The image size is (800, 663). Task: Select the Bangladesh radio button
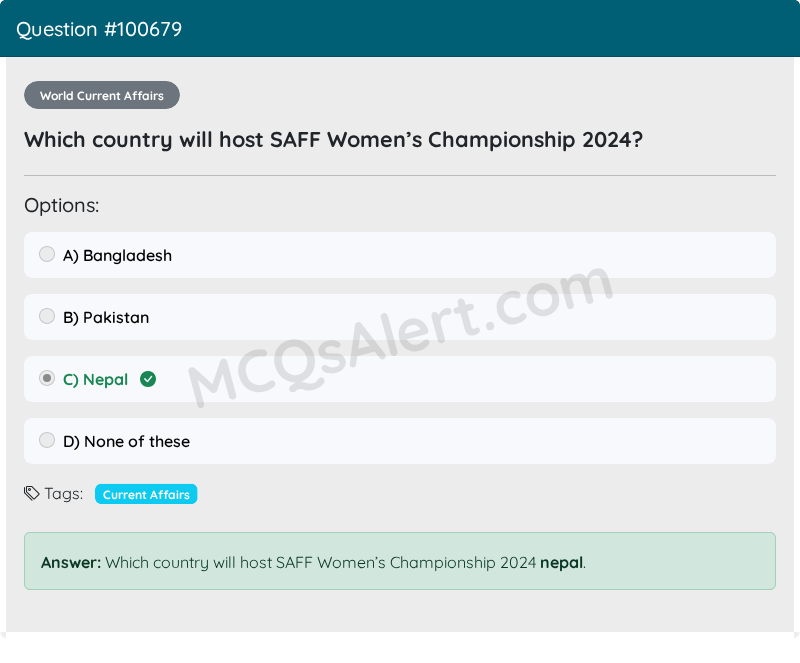click(x=47, y=254)
